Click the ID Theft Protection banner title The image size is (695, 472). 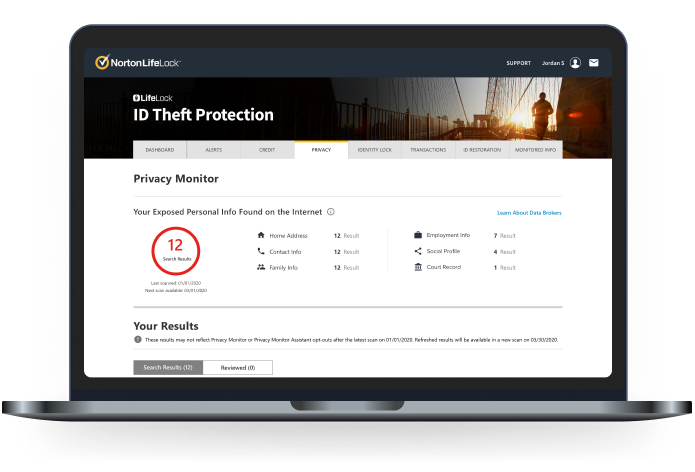click(203, 115)
